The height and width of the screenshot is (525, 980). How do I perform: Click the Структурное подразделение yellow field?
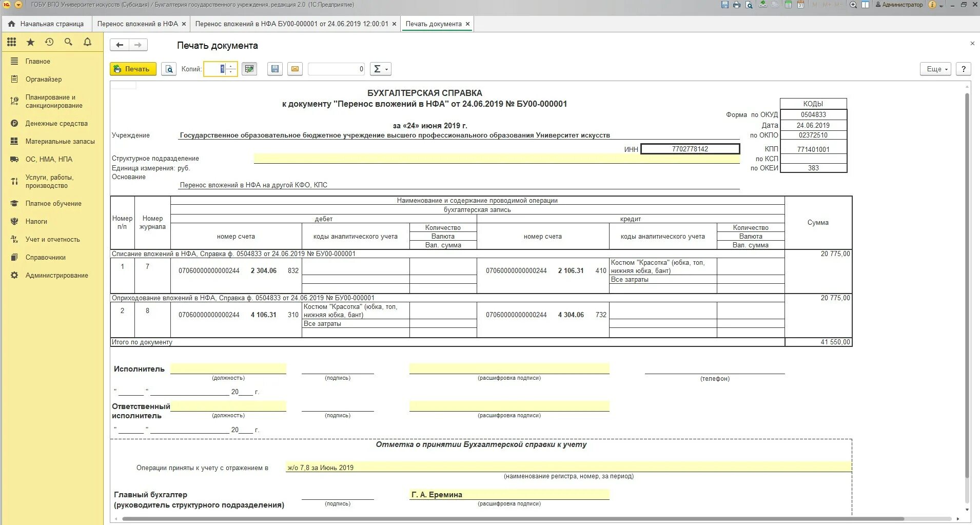tap(497, 159)
